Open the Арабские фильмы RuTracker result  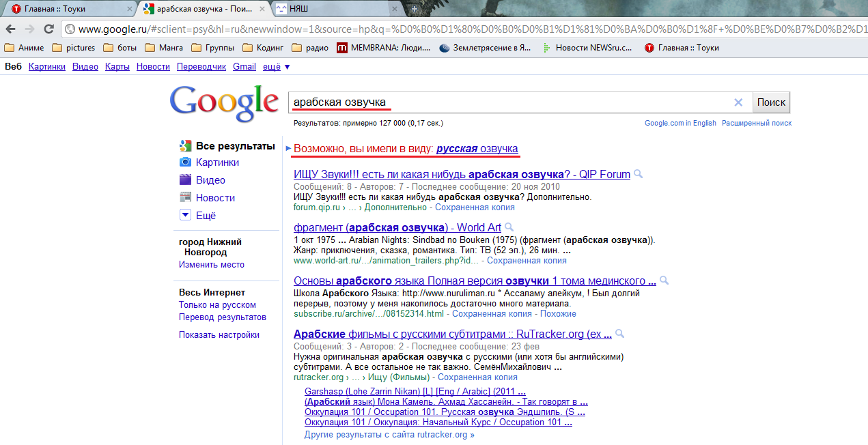point(453,334)
